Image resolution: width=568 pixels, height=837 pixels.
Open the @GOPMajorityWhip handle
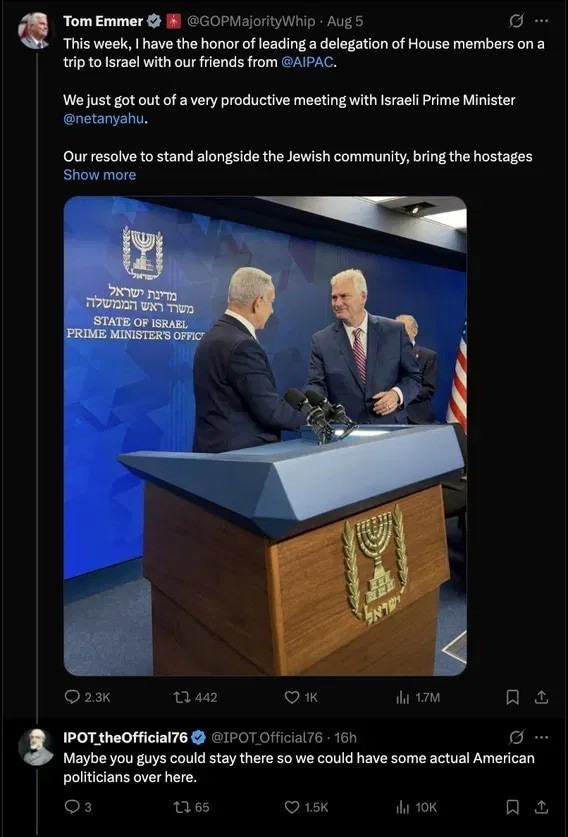click(x=250, y=21)
